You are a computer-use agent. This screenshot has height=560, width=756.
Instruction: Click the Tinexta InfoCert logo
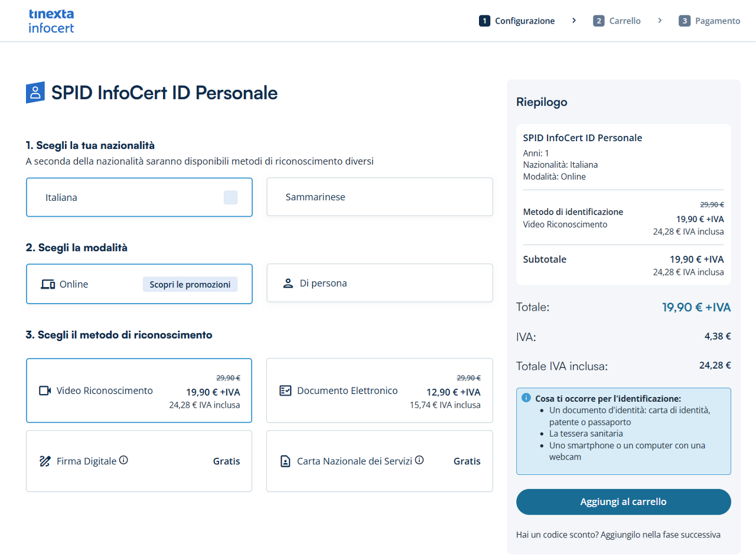51,21
